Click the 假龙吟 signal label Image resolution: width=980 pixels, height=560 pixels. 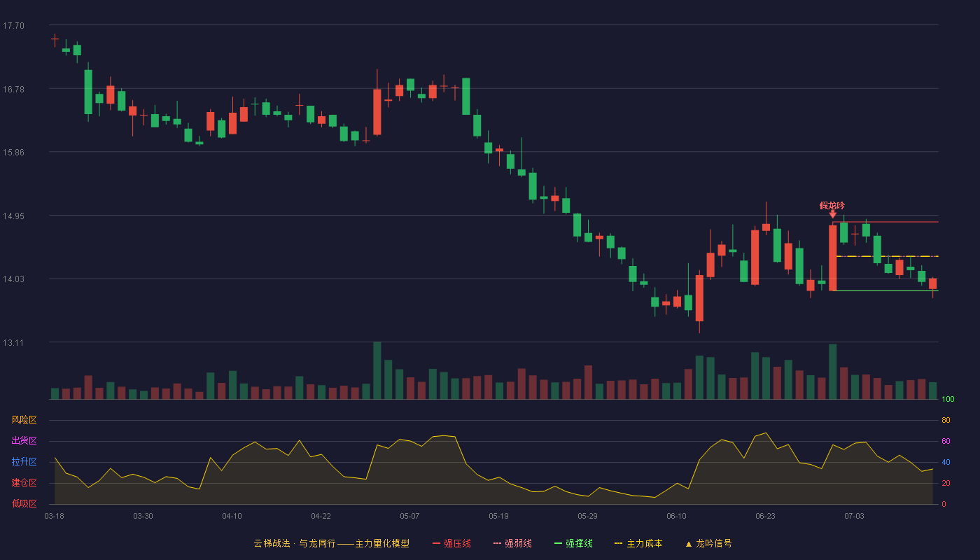832,206
